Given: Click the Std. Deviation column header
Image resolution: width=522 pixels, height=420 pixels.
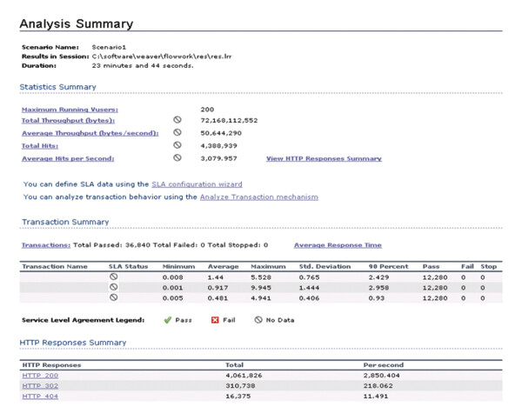Looking at the screenshot, I should [325, 266].
